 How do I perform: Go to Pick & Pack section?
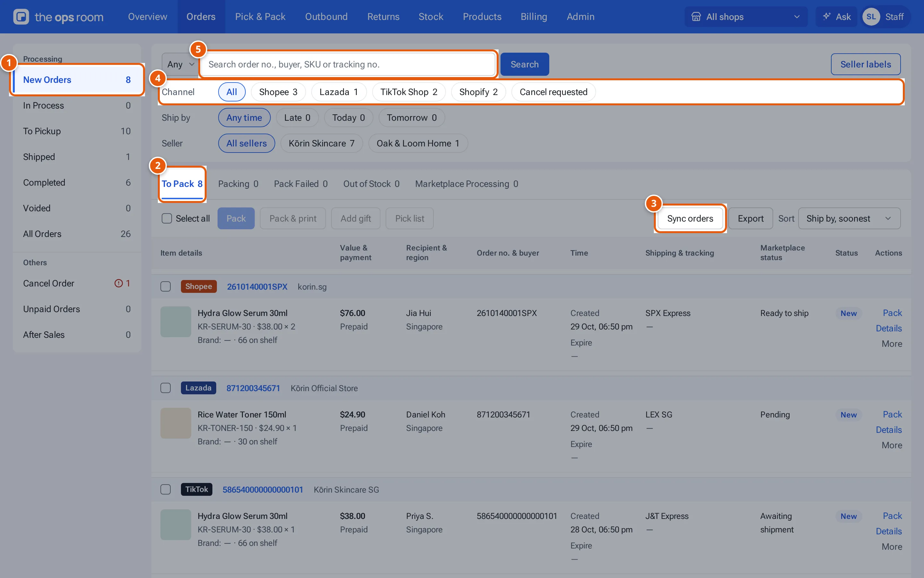261,16
